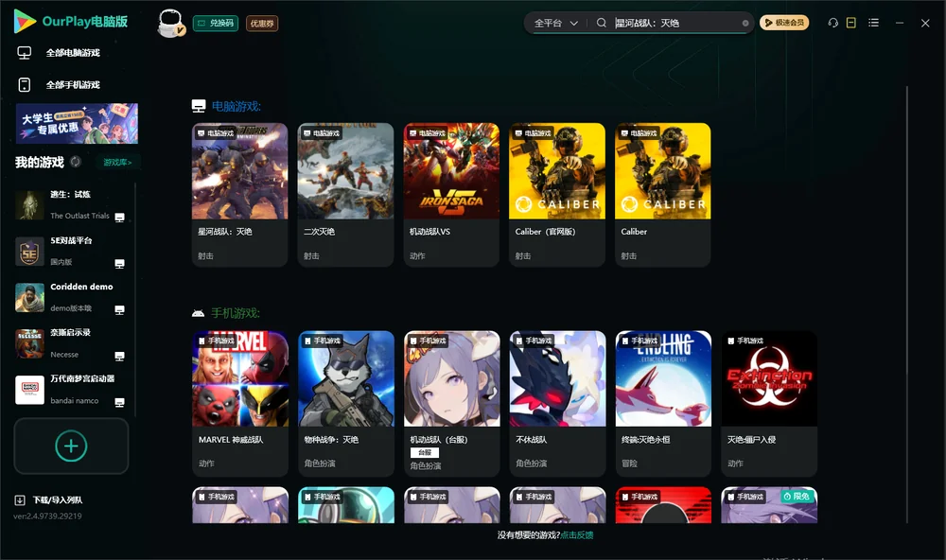Open the MARVEL 神威战队 mobile game card

pyautogui.click(x=240, y=404)
